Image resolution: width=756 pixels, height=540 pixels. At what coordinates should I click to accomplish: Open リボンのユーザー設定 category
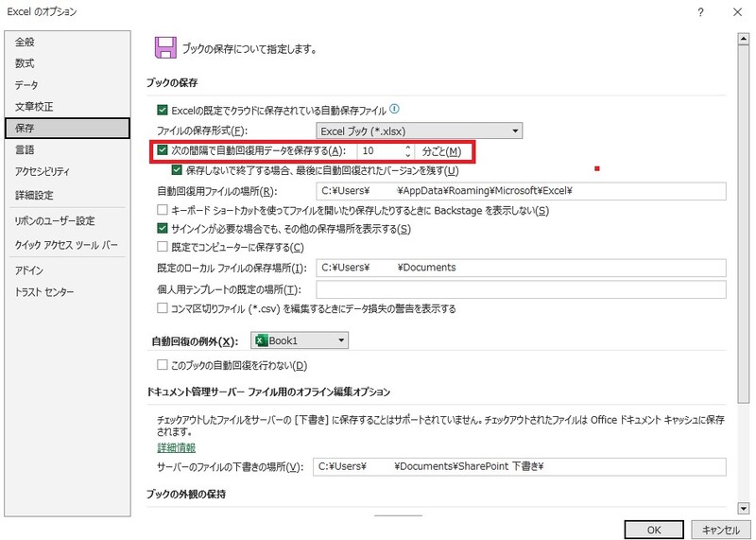[67, 221]
